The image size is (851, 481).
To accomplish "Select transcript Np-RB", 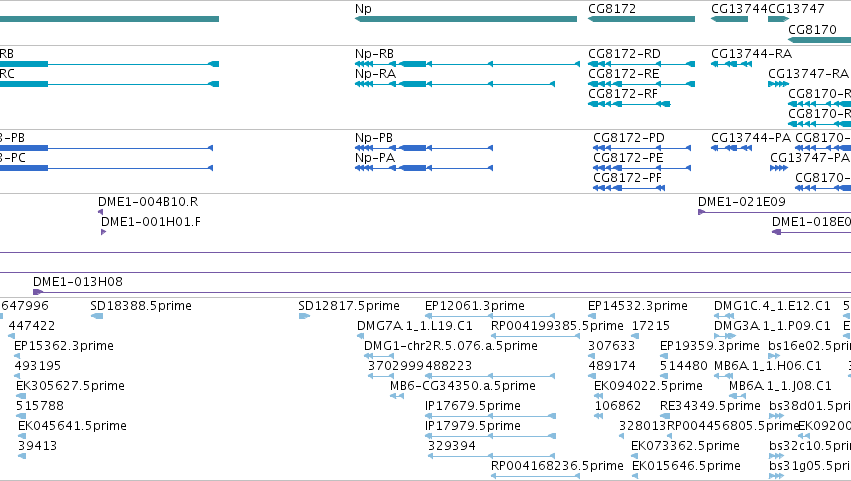I will click(x=374, y=54).
